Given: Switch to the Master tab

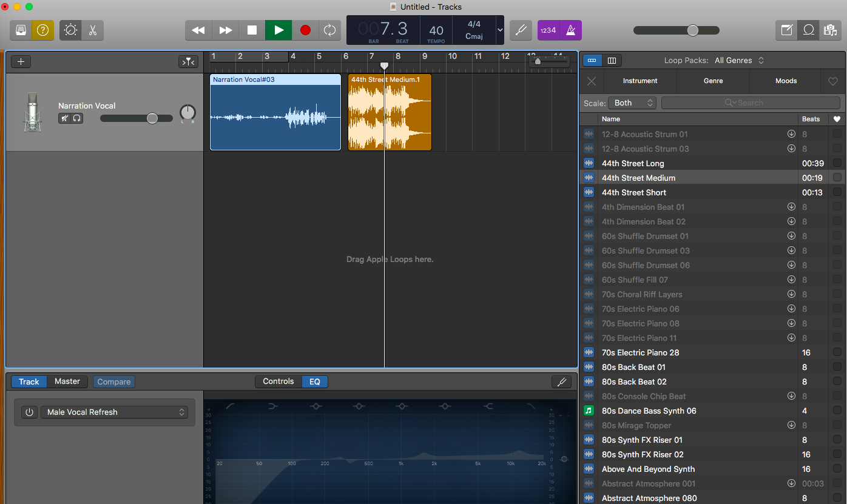Looking at the screenshot, I should click(x=67, y=381).
